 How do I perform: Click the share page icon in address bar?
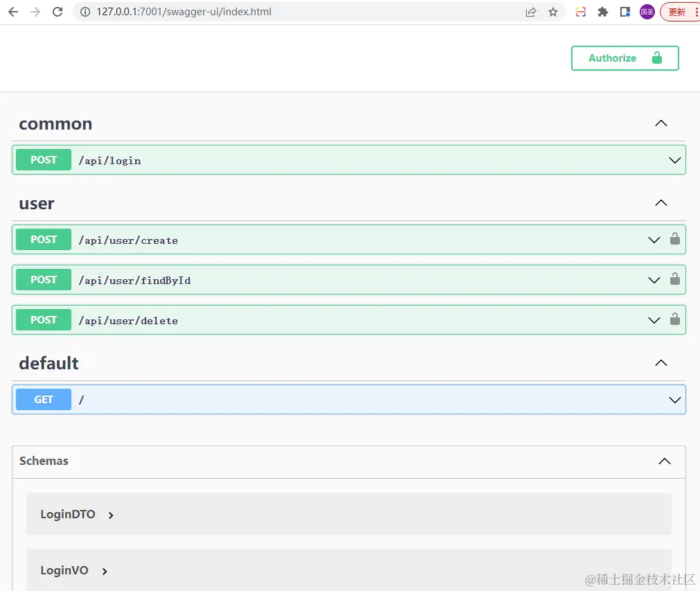pos(530,12)
